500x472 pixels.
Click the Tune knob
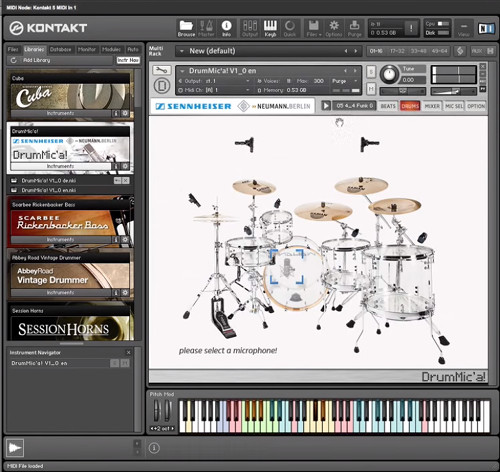pos(389,74)
